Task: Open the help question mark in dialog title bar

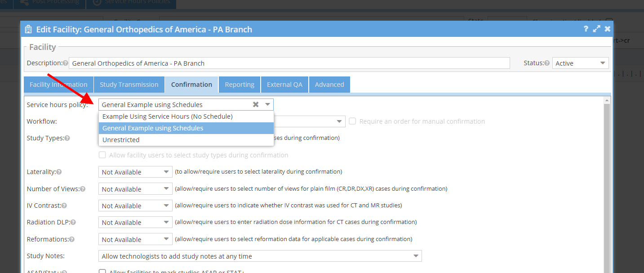Action: pyautogui.click(x=586, y=29)
